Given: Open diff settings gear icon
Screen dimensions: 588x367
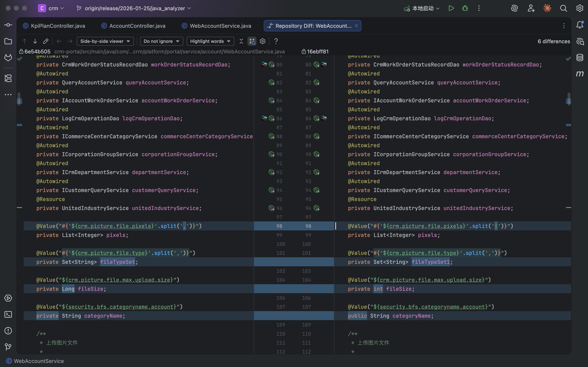Looking at the screenshot, I should coord(262,41).
